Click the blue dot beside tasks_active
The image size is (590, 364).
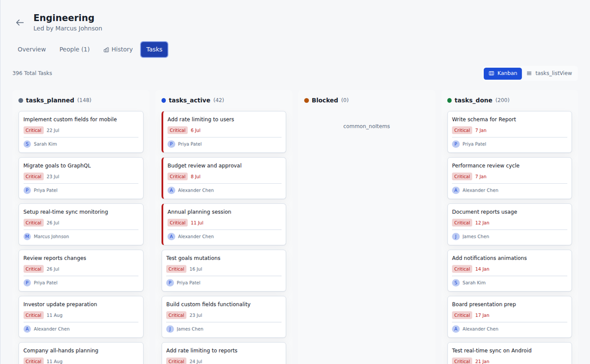[x=164, y=100]
